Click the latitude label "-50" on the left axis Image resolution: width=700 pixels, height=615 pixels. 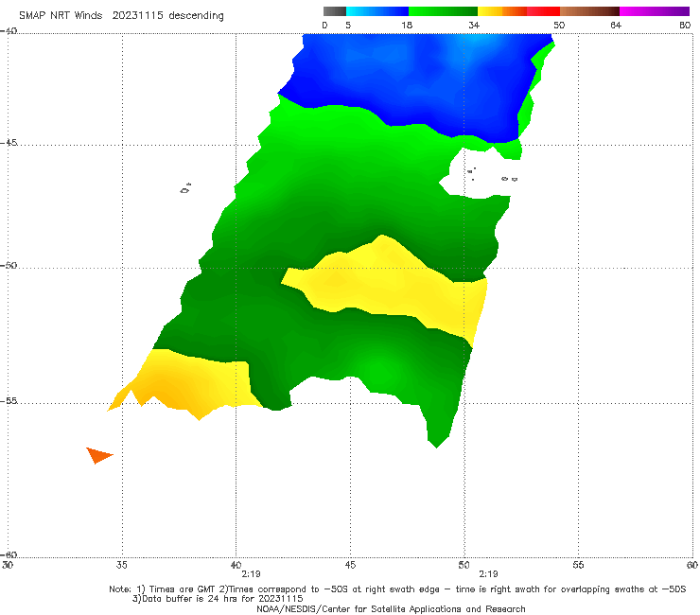pyautogui.click(x=9, y=265)
